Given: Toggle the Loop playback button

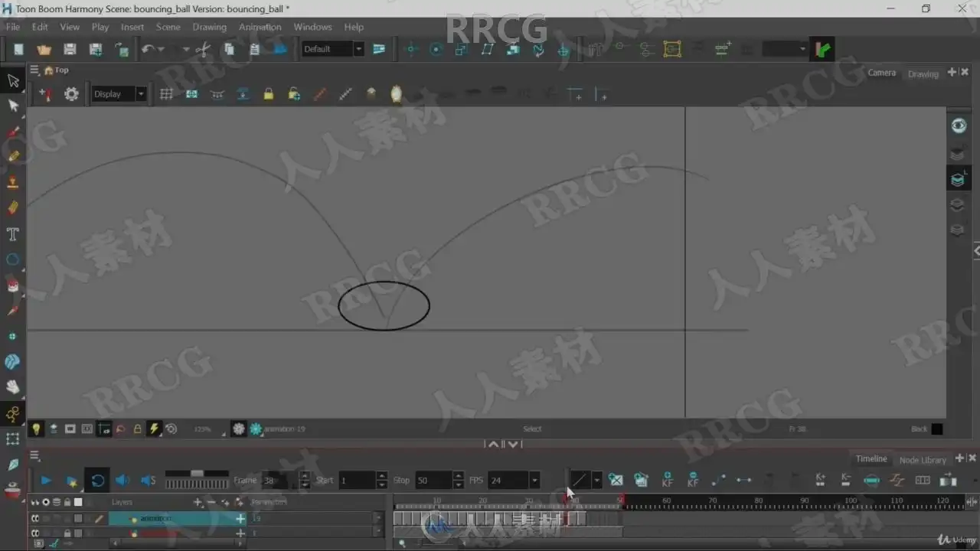Looking at the screenshot, I should 97,481.
